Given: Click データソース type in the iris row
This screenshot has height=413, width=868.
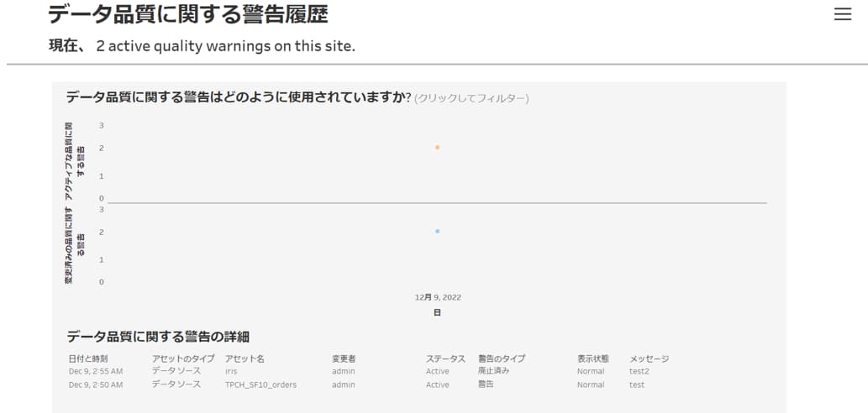Looking at the screenshot, I should click(x=176, y=371).
